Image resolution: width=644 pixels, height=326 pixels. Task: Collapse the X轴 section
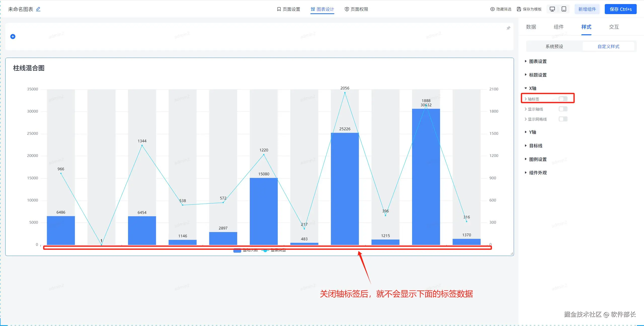click(x=532, y=88)
